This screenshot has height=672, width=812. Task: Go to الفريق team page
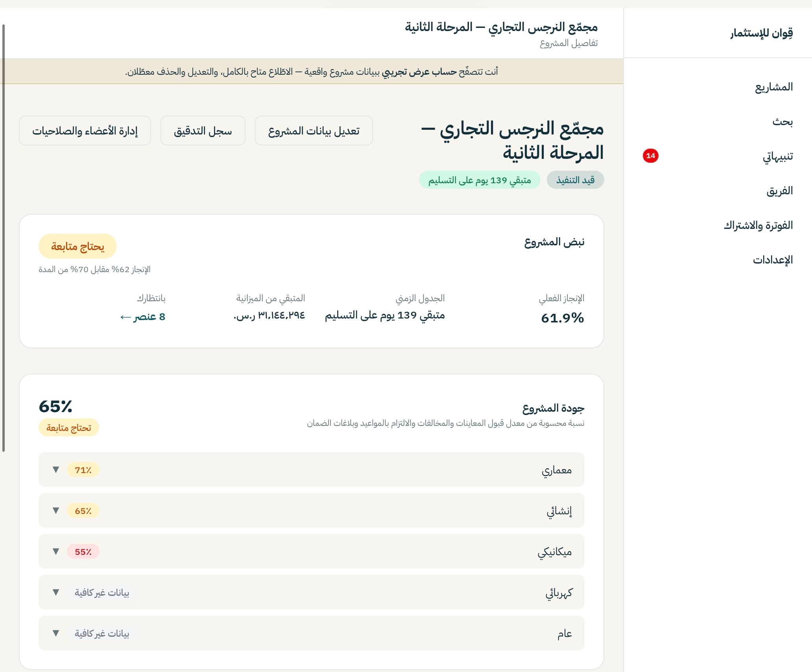(779, 191)
